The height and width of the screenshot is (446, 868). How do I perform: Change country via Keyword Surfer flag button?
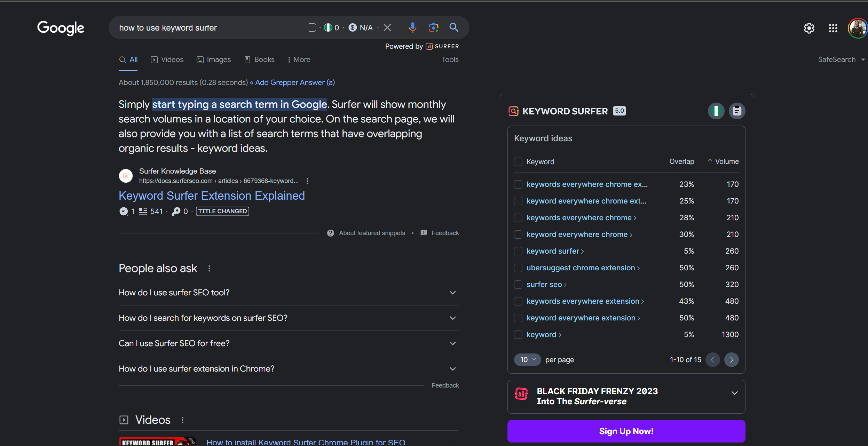(716, 111)
